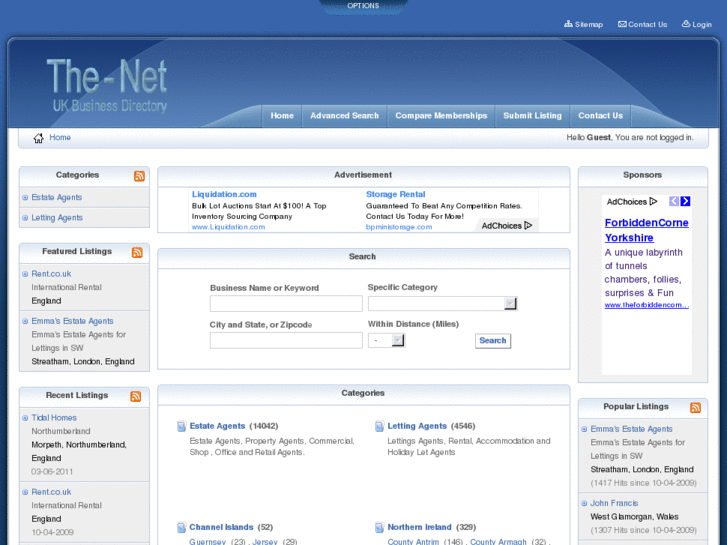Screen dimensions: 727x545
Task: Open Emma's Estate Agents in Popular Listings
Action: (x=631, y=429)
